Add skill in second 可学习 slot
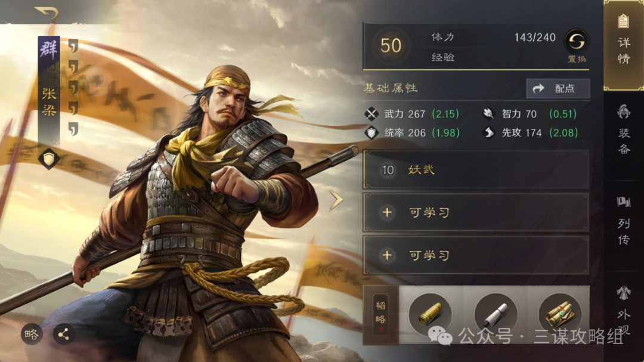This screenshot has width=644, height=362. coord(476,255)
